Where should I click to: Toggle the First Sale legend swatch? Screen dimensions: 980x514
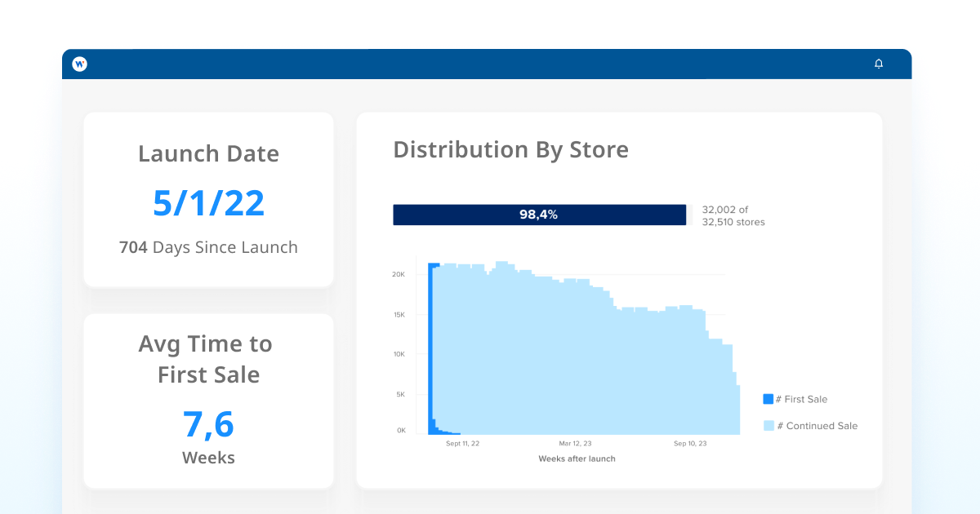pos(768,399)
